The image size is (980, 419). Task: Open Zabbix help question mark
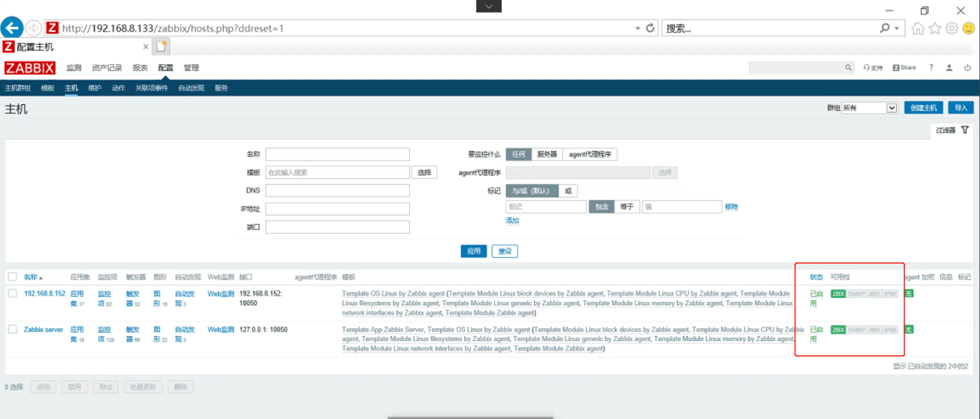coord(931,67)
